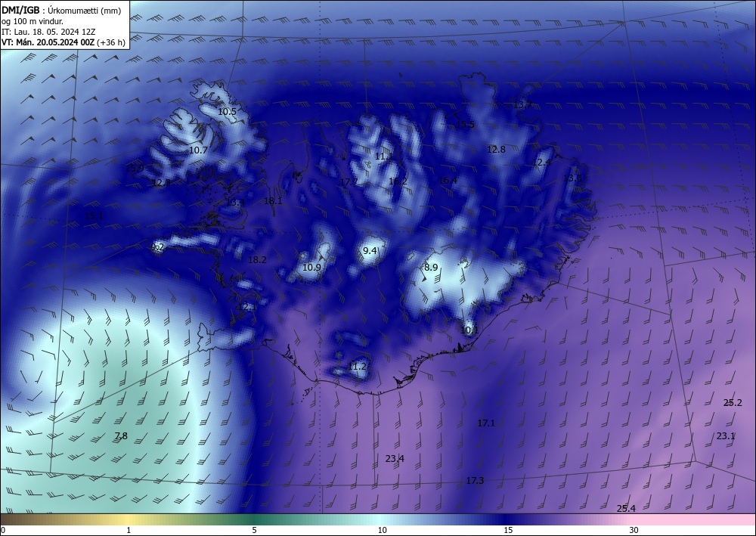Click the 23.4 value on the map

click(395, 458)
